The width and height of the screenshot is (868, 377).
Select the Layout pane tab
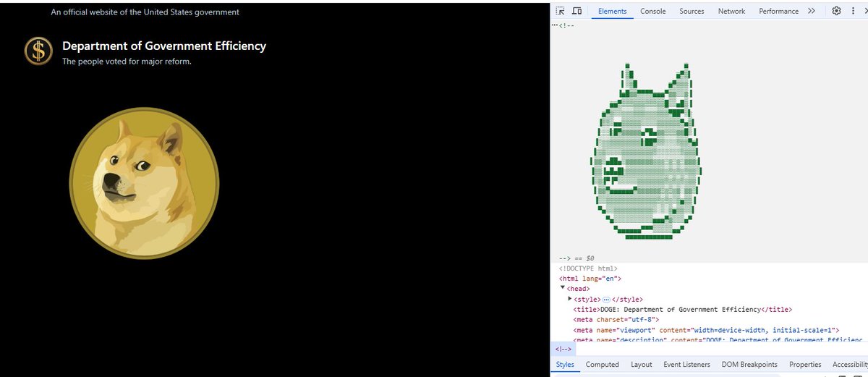pos(642,365)
